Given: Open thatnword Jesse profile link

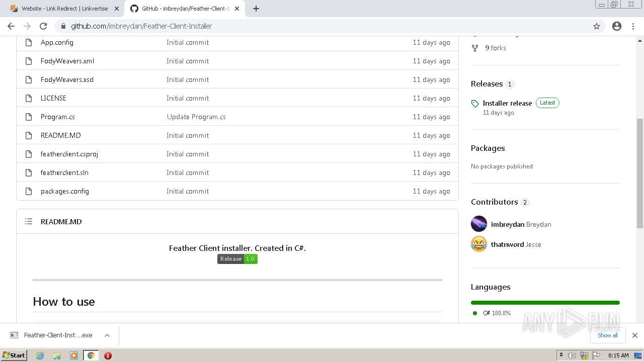Looking at the screenshot, I should tap(516, 244).
